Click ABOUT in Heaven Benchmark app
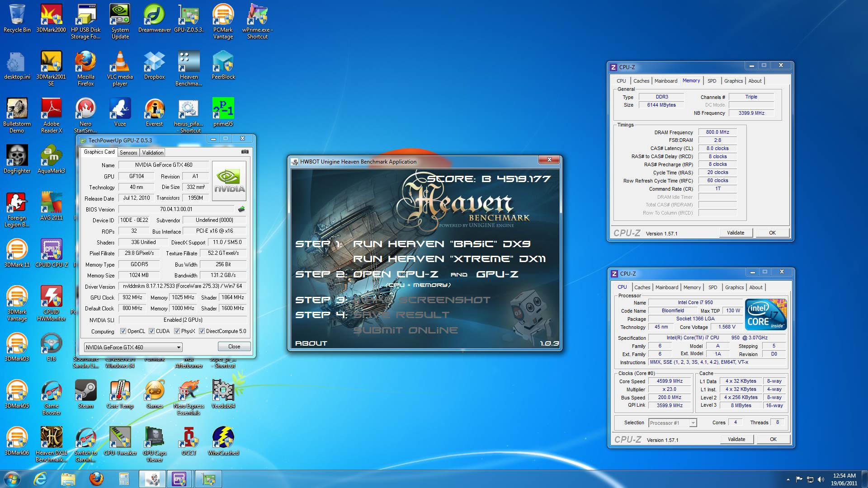The height and width of the screenshot is (488, 868). pyautogui.click(x=311, y=343)
